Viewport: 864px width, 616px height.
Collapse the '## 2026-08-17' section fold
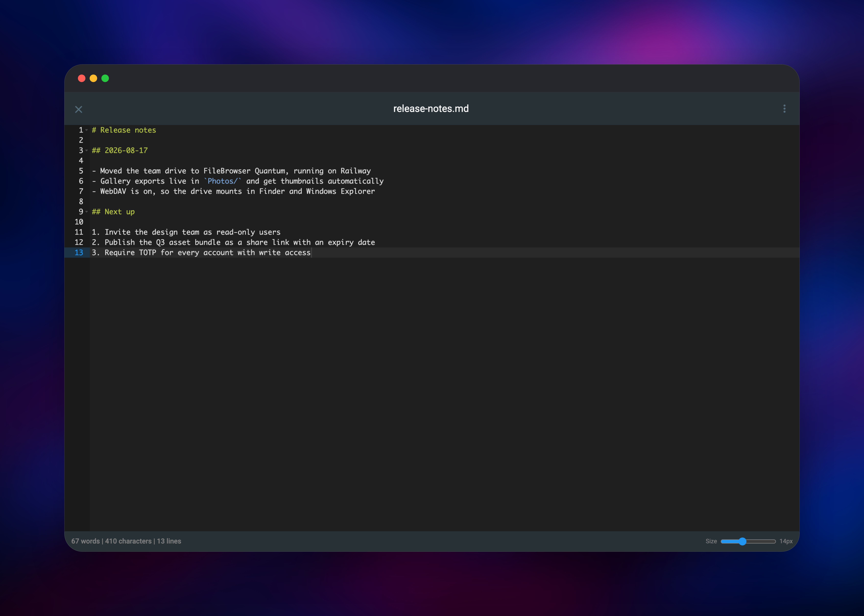87,151
